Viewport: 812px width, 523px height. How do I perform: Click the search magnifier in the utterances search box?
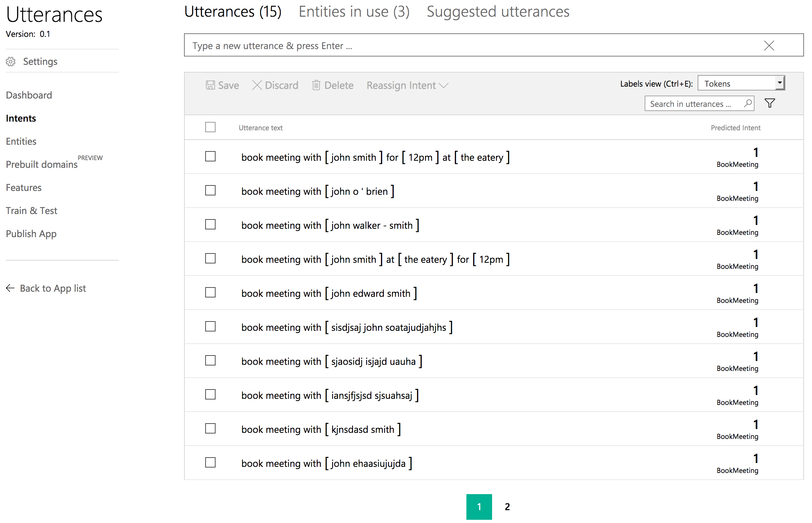coord(748,104)
